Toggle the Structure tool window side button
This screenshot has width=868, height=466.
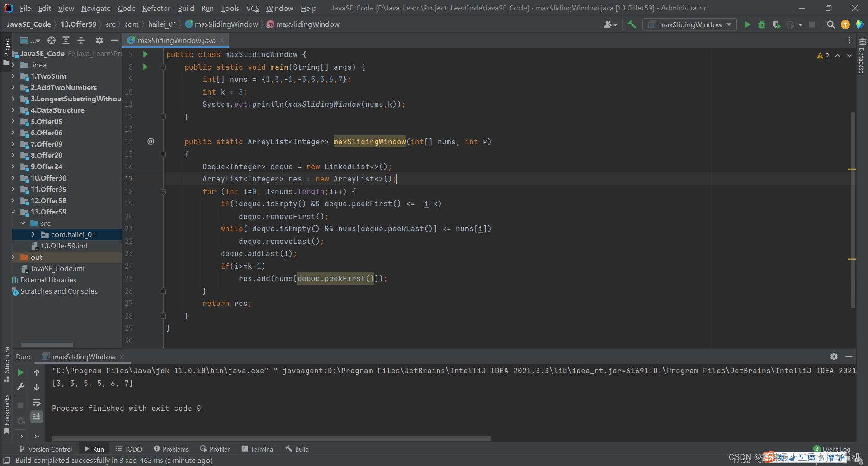pyautogui.click(x=6, y=365)
